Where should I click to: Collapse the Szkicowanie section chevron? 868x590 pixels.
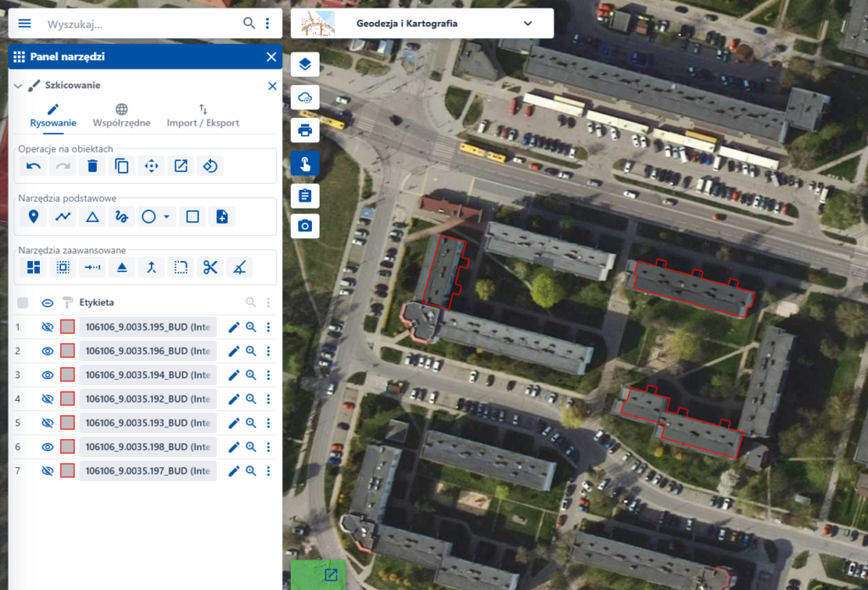[x=18, y=86]
